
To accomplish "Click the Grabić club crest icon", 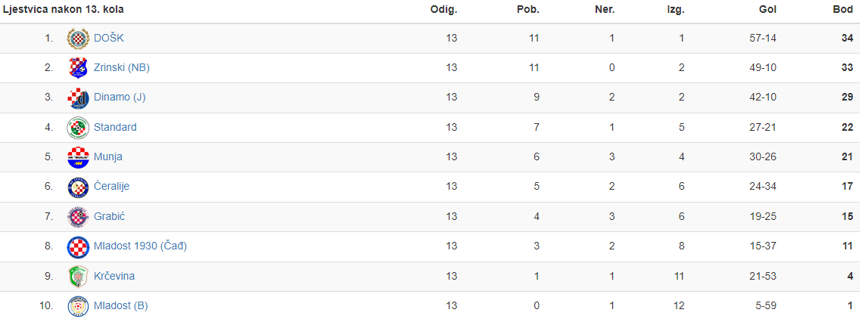I will click(x=78, y=218).
